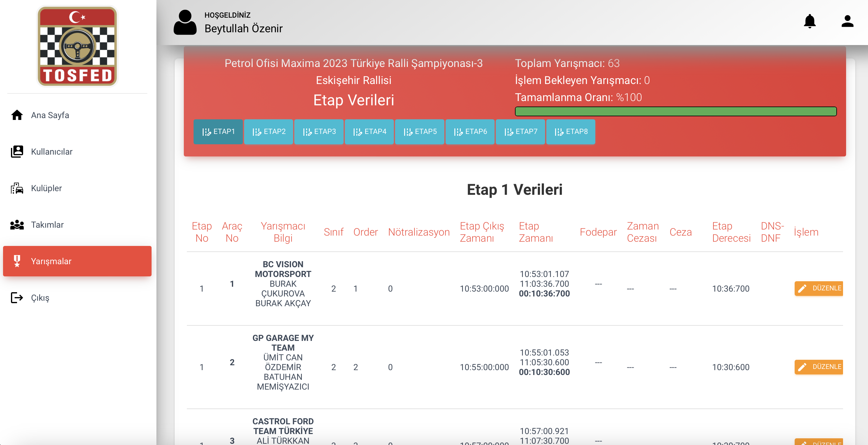Screen dimensions: 868x445
Task: Click the Yarışmalar medal icon
Action: tap(17, 261)
